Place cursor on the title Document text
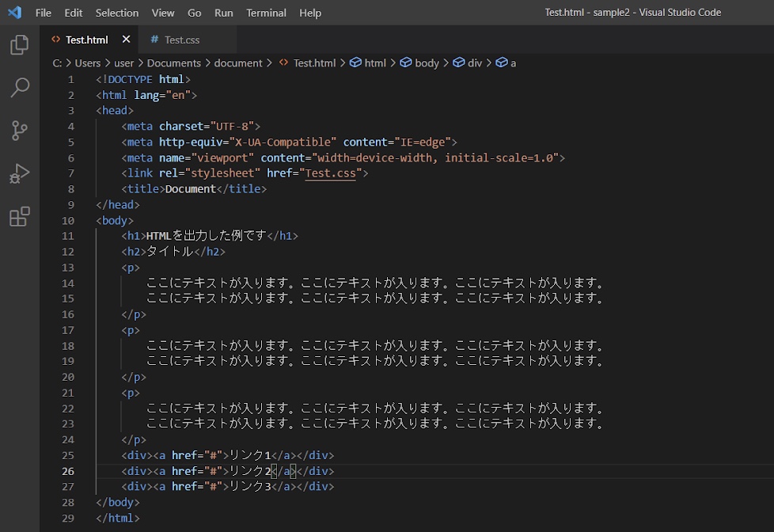The width and height of the screenshot is (774, 532). pos(190,189)
